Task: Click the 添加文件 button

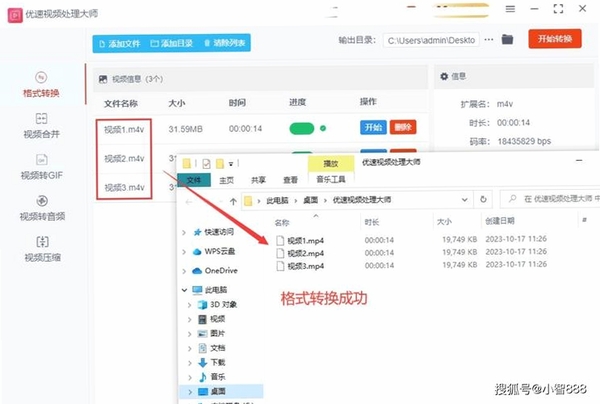Action: point(120,43)
